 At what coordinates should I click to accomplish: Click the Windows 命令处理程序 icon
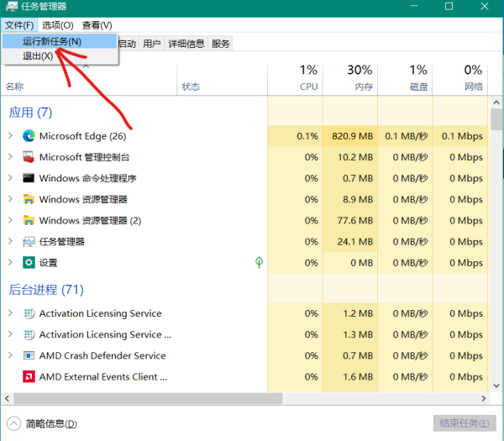(29, 178)
